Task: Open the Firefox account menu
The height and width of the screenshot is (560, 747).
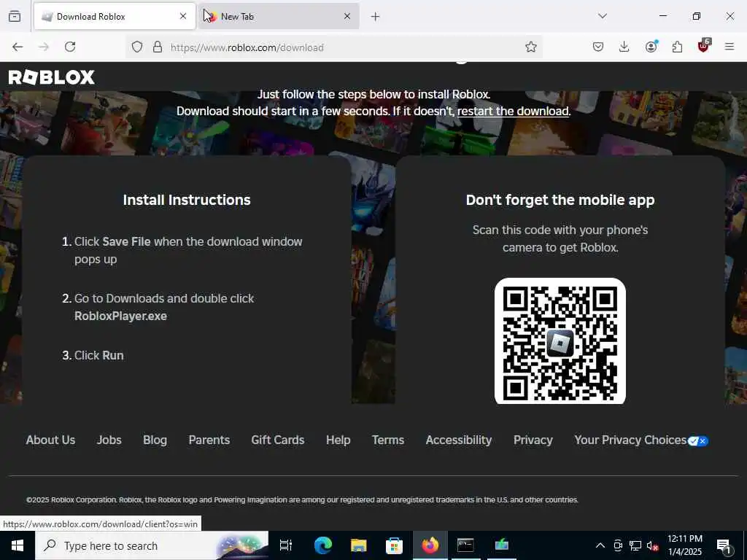Action: (x=651, y=46)
